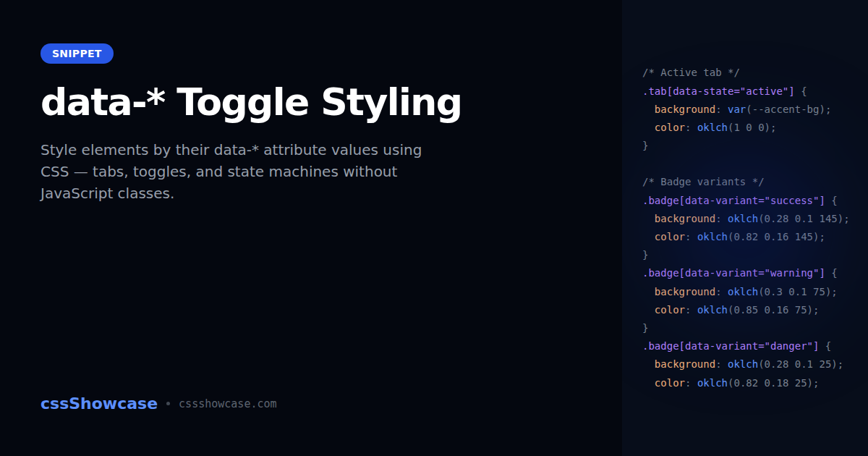Visit cssshowcase.com URL text

(x=228, y=404)
